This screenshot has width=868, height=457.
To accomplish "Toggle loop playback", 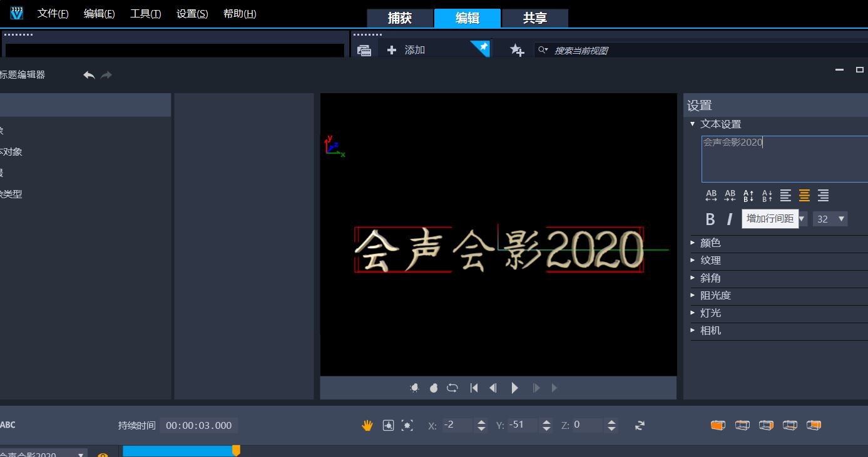I will point(452,388).
